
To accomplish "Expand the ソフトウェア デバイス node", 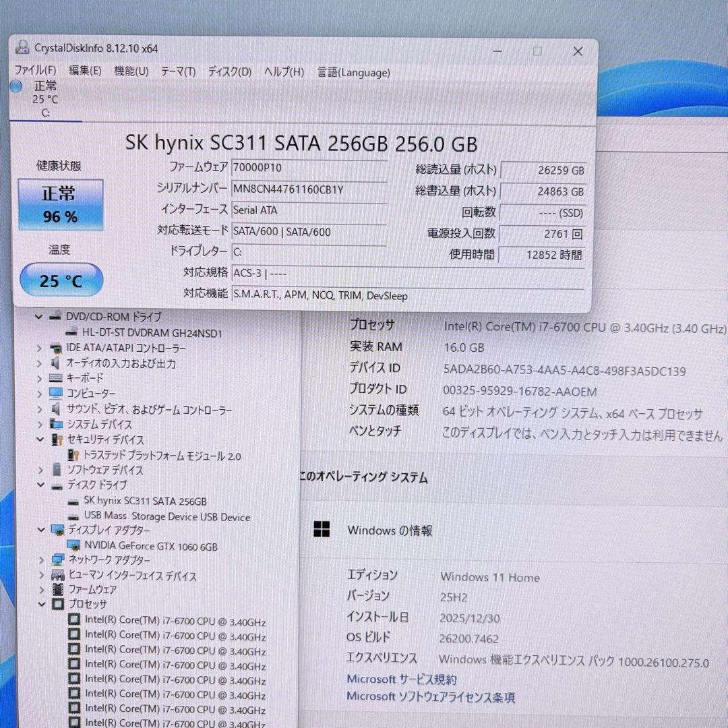I will pyautogui.click(x=41, y=470).
